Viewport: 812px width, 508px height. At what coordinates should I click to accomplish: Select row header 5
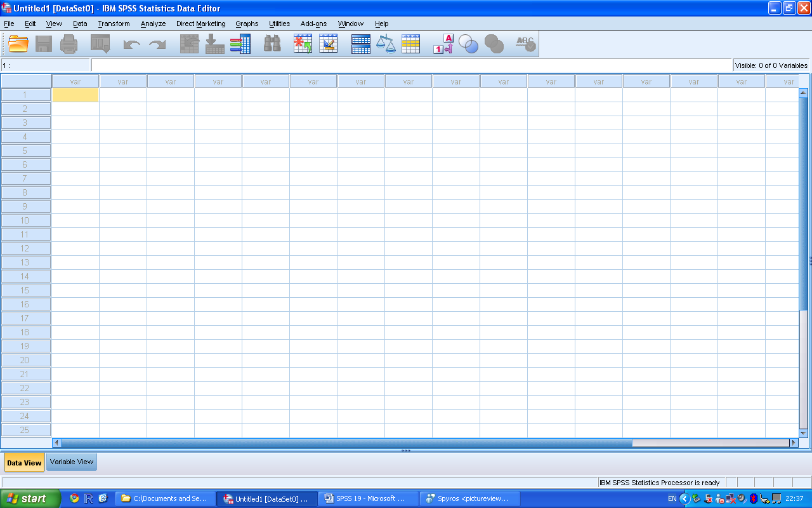[x=25, y=150]
